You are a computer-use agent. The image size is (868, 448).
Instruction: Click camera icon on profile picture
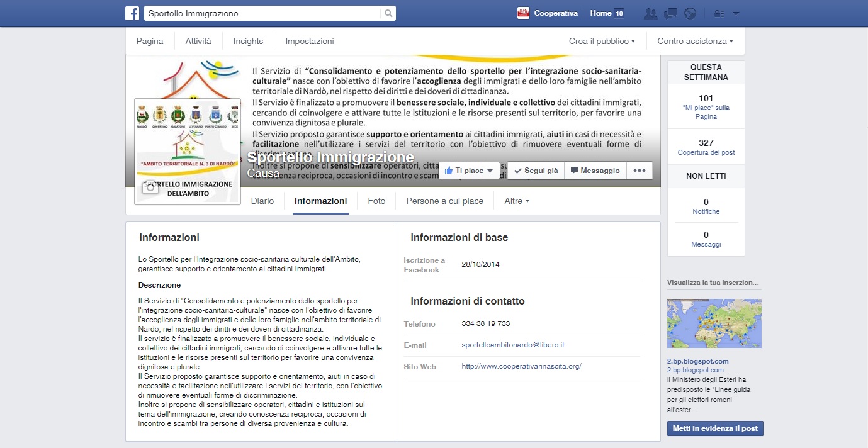(150, 187)
